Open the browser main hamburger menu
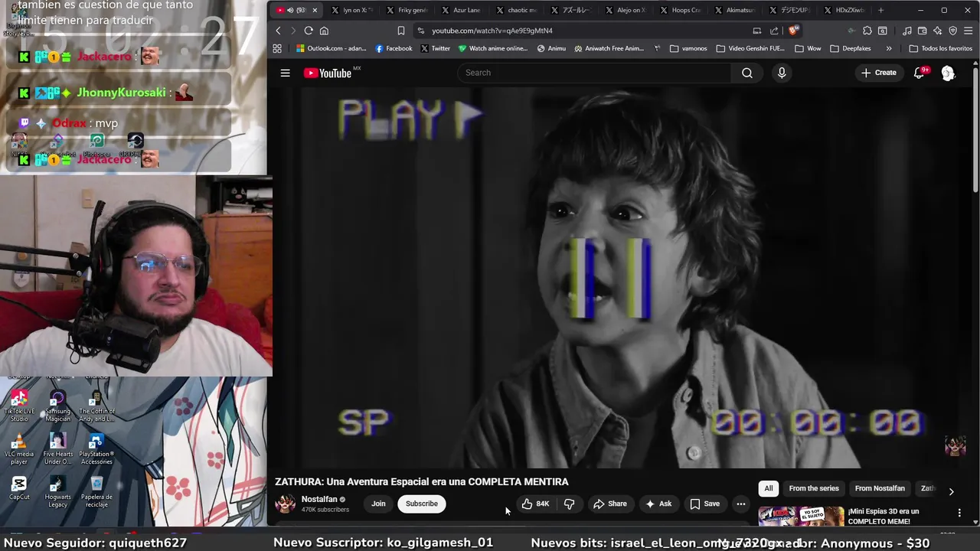980x551 pixels. tap(969, 31)
